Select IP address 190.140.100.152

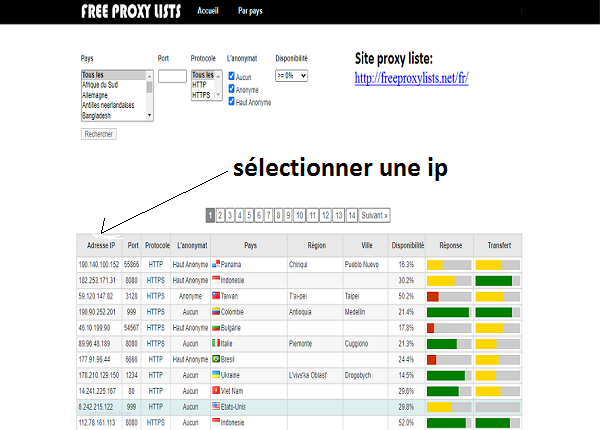(x=99, y=264)
